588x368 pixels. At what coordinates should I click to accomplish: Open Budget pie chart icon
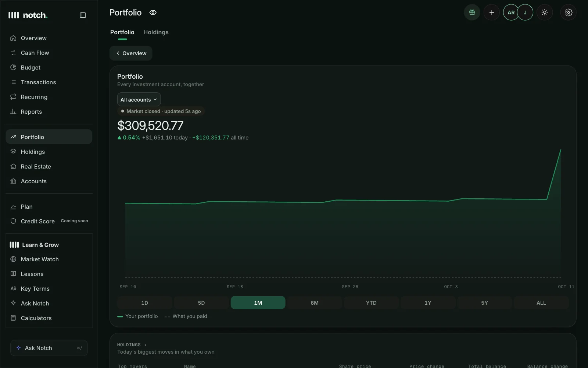click(13, 67)
